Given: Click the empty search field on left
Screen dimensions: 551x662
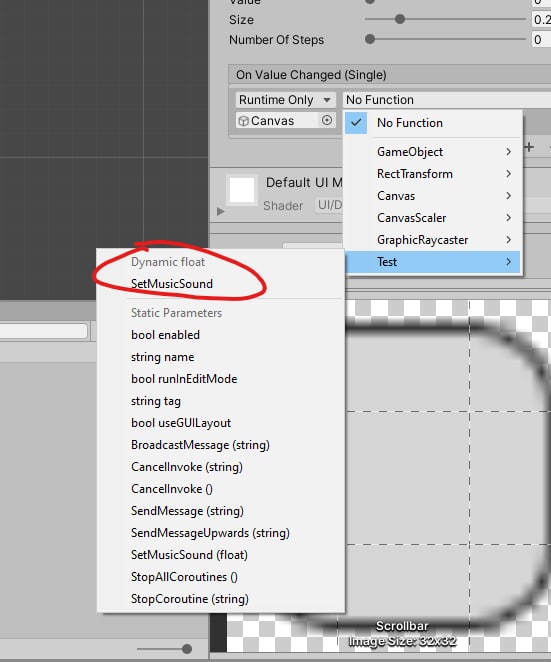Looking at the screenshot, I should 43,331.
